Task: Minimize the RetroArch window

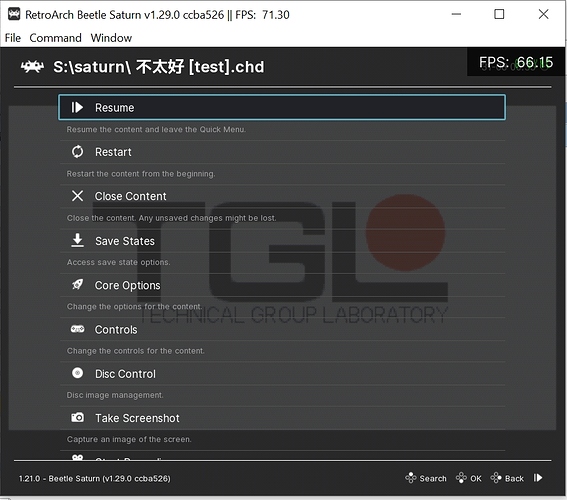Action: [456, 14]
